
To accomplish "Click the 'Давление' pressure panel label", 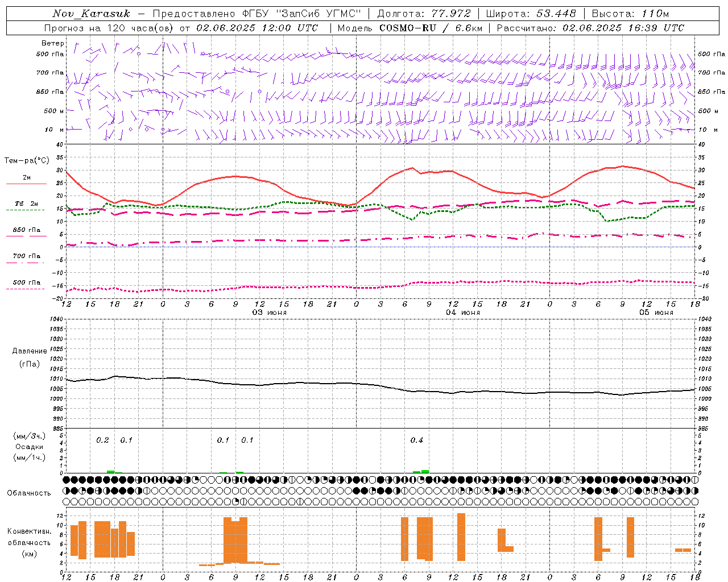I will (30, 351).
